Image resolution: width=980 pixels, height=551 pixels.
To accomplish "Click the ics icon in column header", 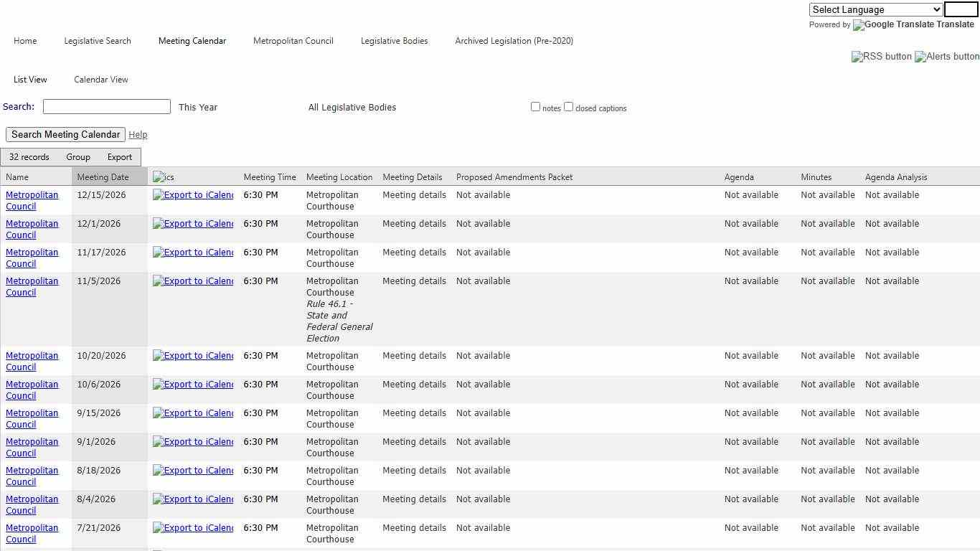I will coord(163,176).
